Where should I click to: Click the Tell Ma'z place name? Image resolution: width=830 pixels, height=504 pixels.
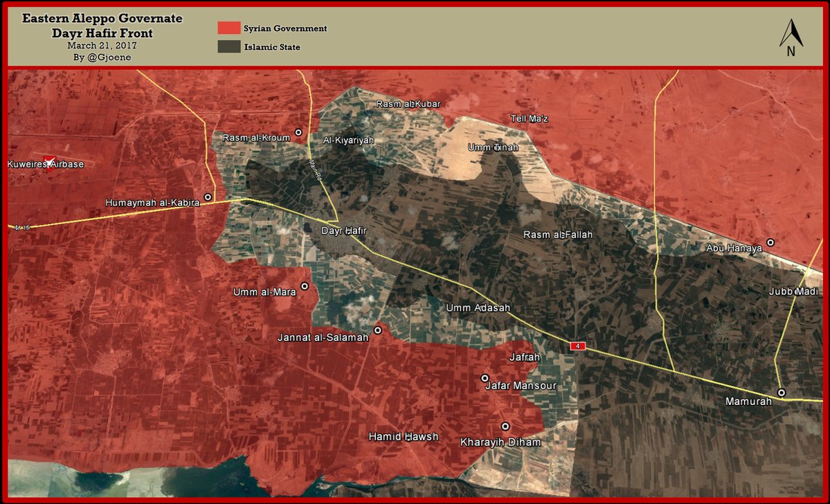[x=529, y=118]
